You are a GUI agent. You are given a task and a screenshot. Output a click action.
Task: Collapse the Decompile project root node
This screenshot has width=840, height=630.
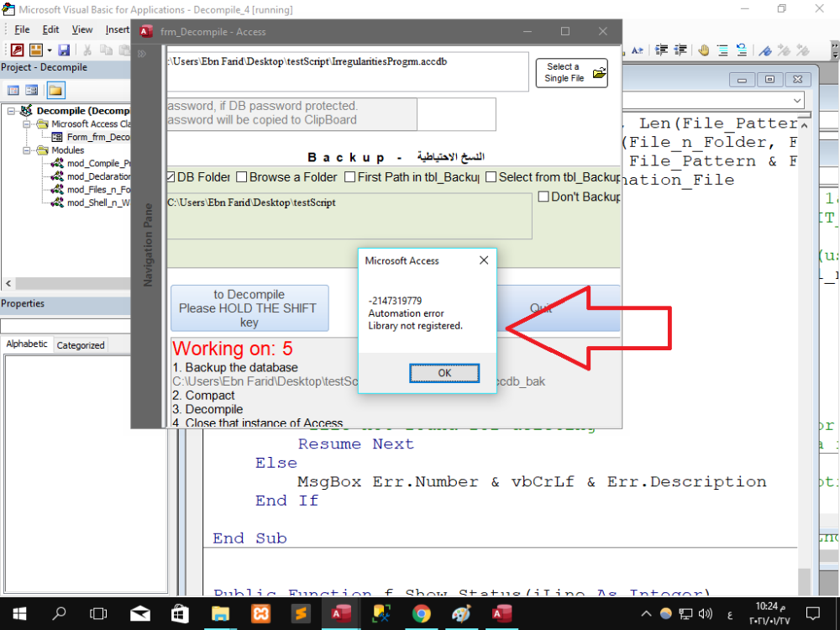coord(11,111)
